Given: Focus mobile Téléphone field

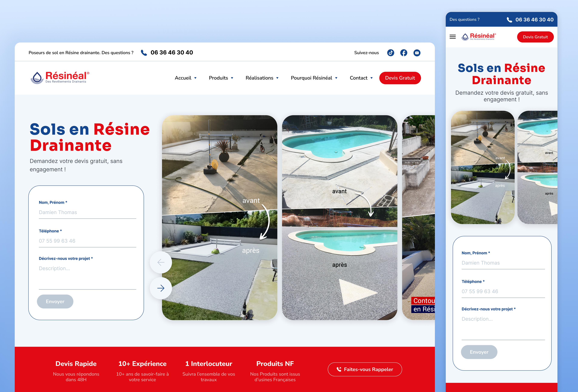Looking at the screenshot, I should (503, 291).
